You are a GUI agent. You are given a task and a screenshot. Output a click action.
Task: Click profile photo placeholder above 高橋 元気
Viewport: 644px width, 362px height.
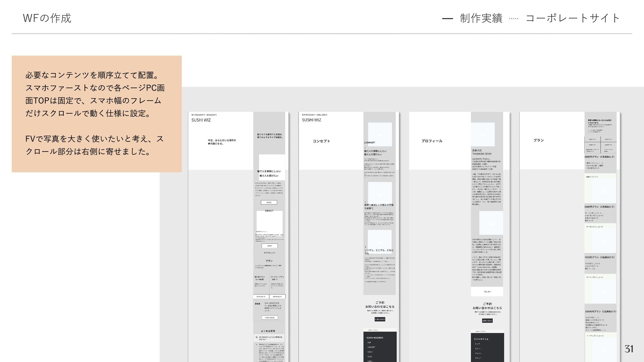coord(483,134)
